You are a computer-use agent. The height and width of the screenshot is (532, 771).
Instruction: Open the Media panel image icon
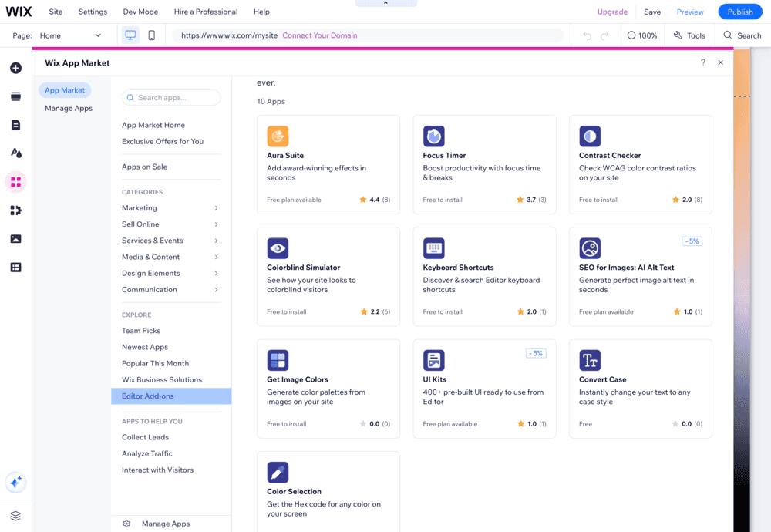click(x=15, y=238)
